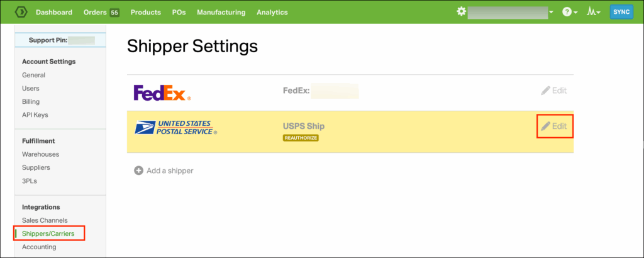Navigate to Sales Channels integrations
The width and height of the screenshot is (644, 258).
[x=45, y=220]
